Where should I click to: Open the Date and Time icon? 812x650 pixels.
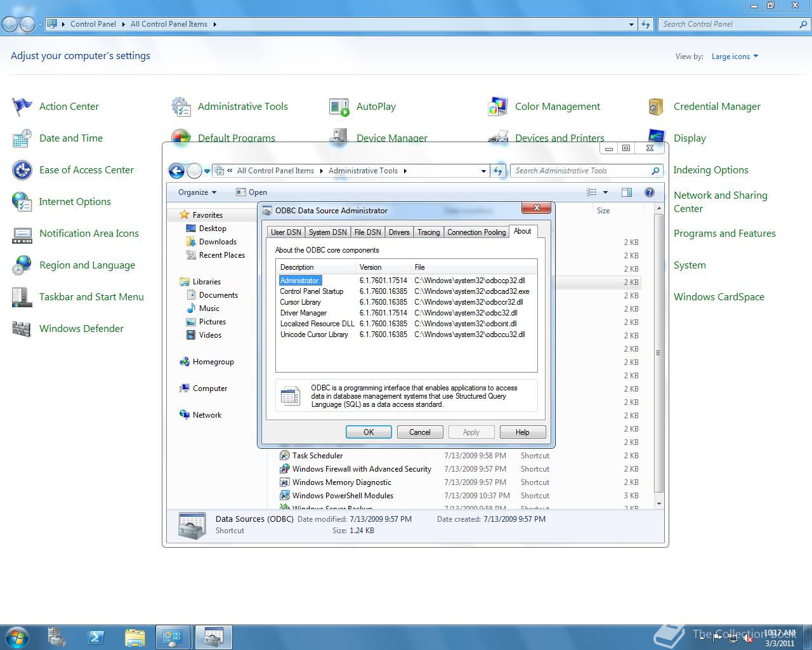pos(22,138)
